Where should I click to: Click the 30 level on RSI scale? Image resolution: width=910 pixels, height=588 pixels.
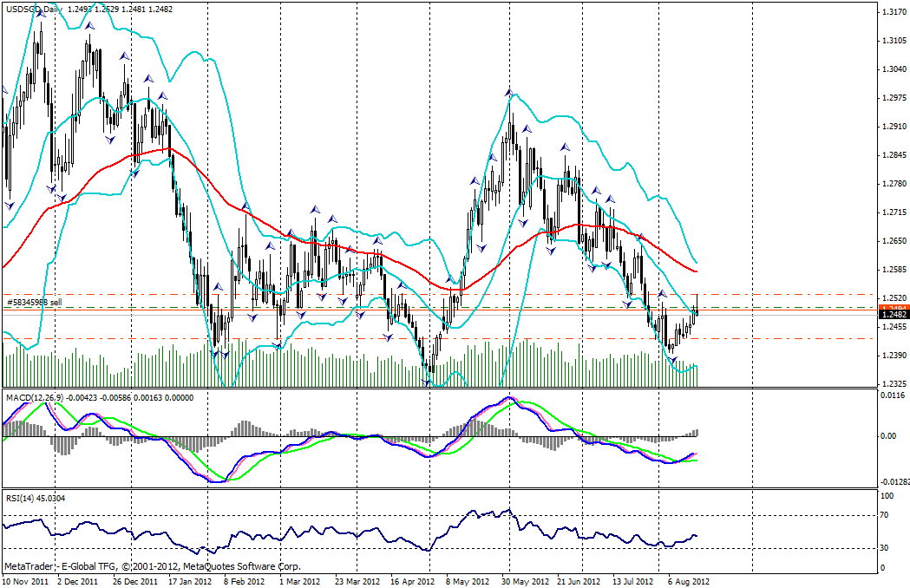click(885, 548)
